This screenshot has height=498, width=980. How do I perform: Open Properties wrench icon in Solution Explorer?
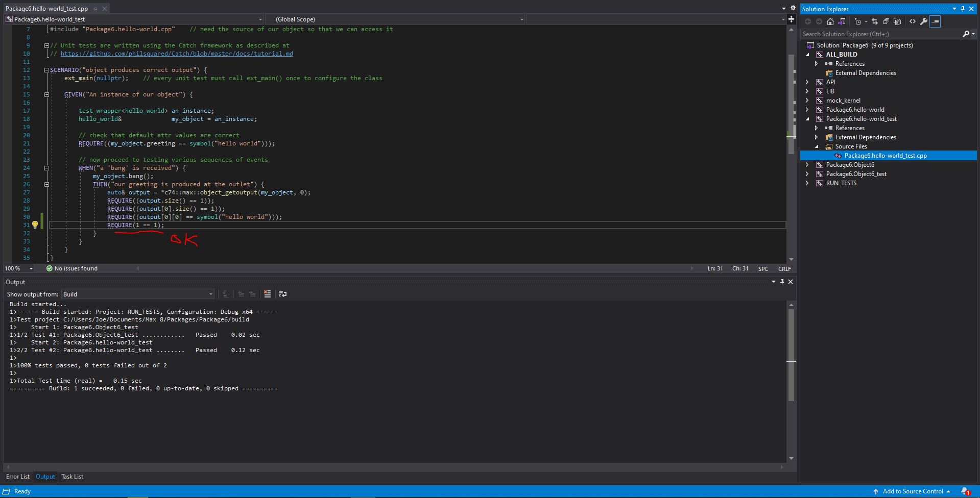click(x=924, y=21)
